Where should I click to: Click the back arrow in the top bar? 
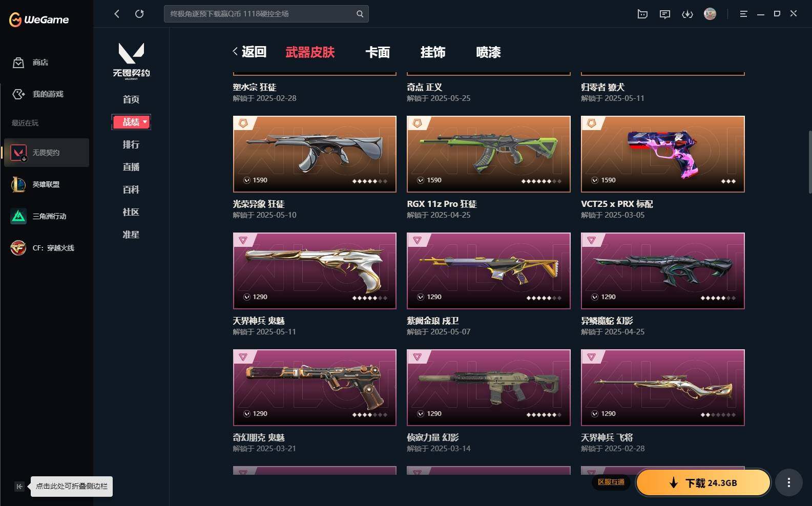pyautogui.click(x=117, y=14)
